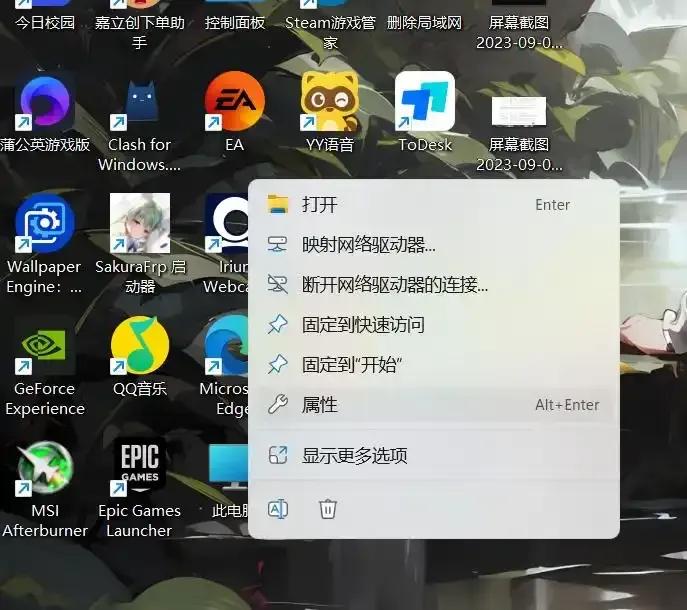The width and height of the screenshot is (687, 610).
Task: Select 映射网络驱动器 menu entry
Action: click(x=368, y=245)
